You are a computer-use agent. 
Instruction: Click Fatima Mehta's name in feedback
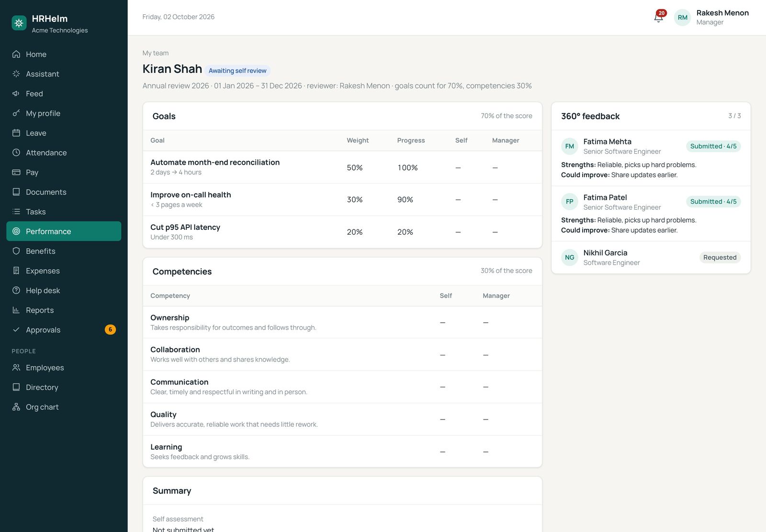(607, 142)
